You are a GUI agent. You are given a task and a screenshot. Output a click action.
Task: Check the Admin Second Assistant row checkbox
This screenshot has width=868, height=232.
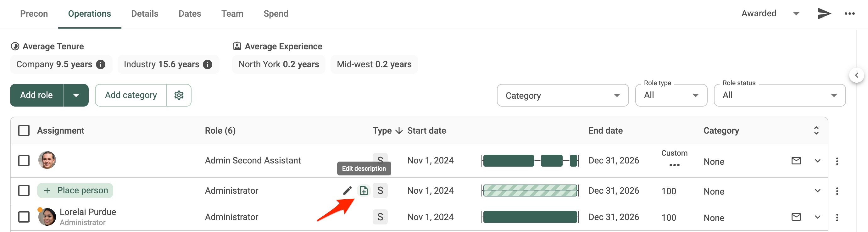pos(24,161)
